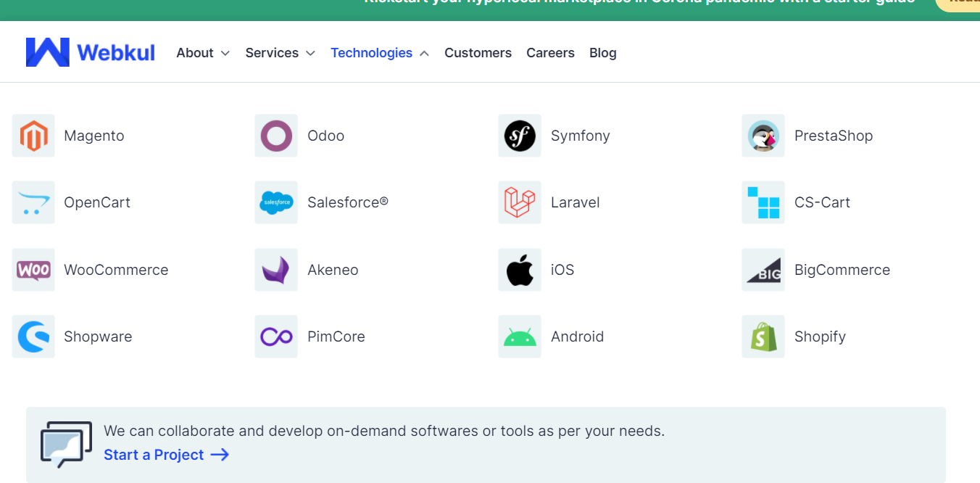Screen dimensions: 980x483
Task: Collapse the Technologies menu chevron
Action: 424,53
